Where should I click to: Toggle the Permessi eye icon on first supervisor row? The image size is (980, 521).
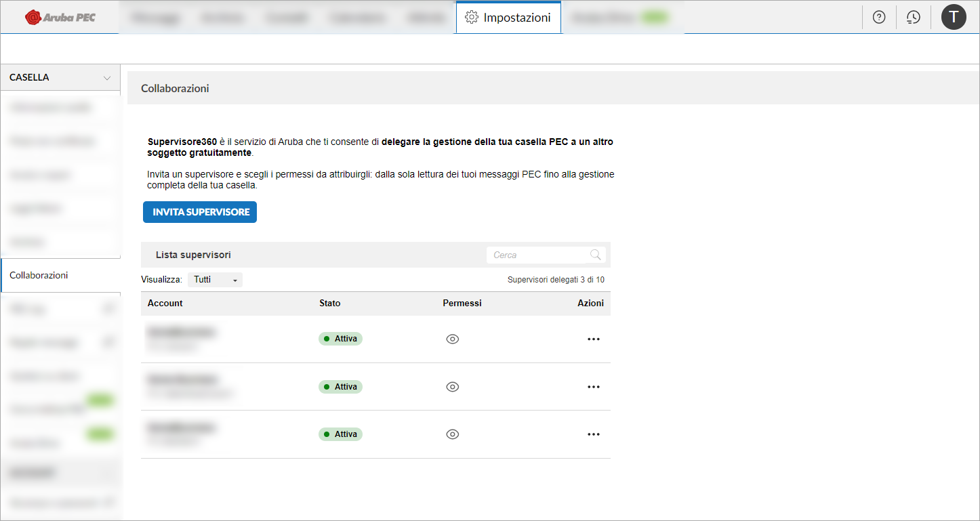[453, 339]
